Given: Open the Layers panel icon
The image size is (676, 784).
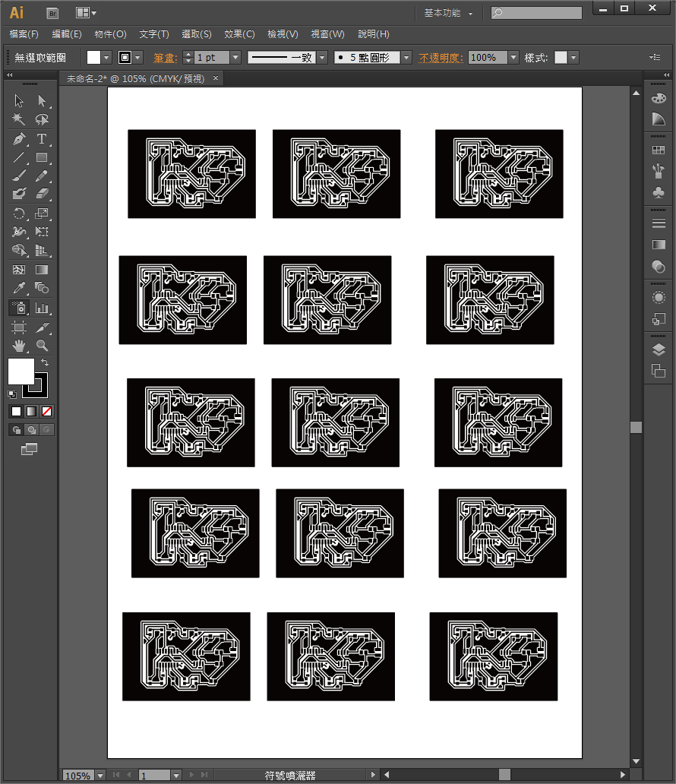Looking at the screenshot, I should pyautogui.click(x=659, y=349).
